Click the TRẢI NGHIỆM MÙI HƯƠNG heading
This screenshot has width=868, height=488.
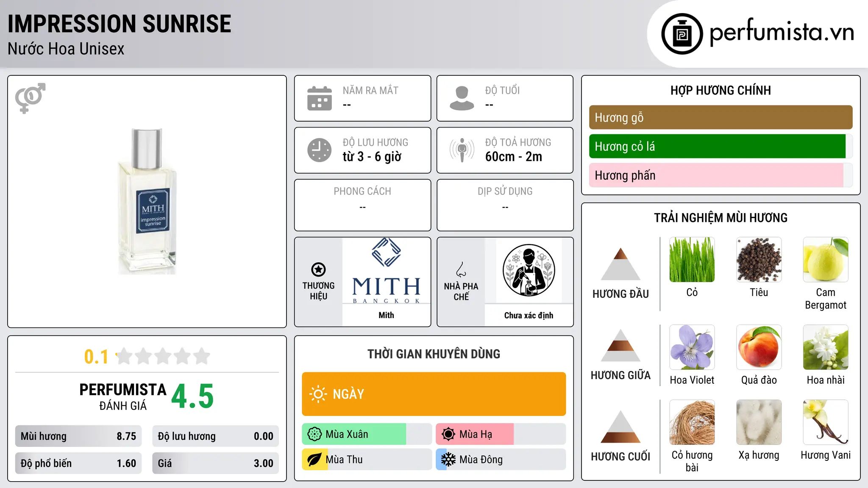click(721, 218)
